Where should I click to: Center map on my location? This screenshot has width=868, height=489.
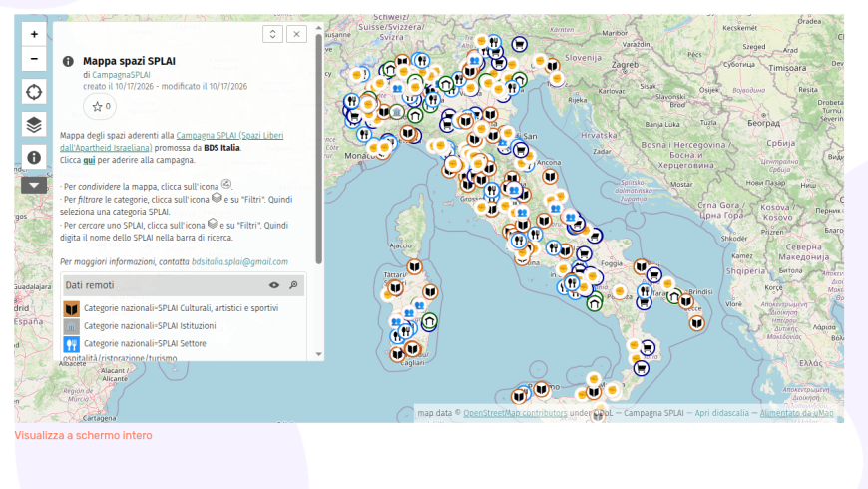tap(34, 92)
